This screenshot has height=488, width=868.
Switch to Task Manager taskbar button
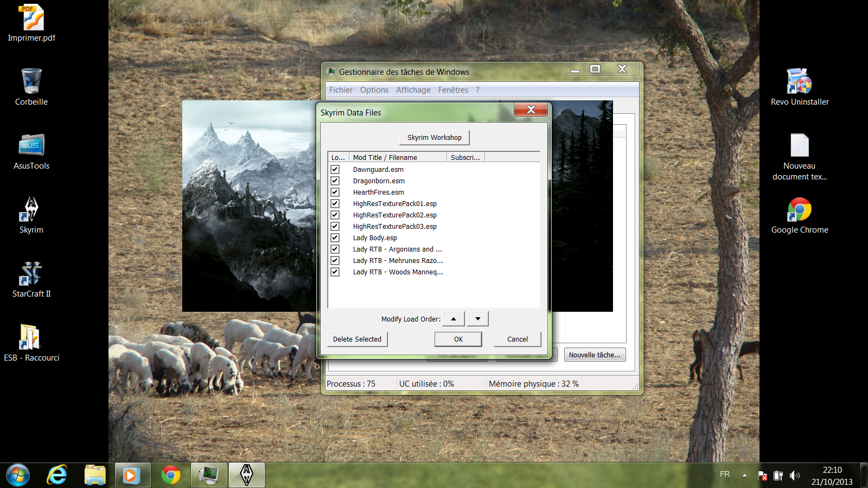coord(209,476)
